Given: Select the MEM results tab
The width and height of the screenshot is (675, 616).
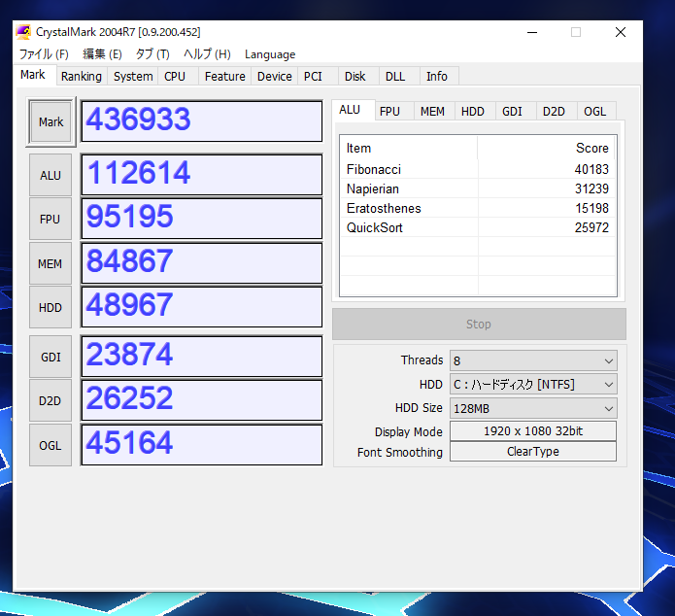Looking at the screenshot, I should [x=432, y=112].
